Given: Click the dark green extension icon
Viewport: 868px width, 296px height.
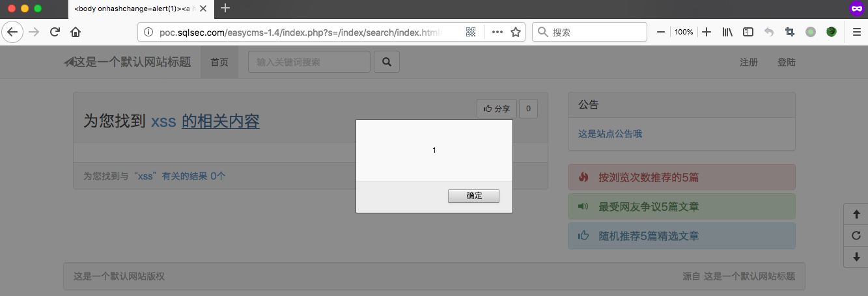Looking at the screenshot, I should coord(832,32).
